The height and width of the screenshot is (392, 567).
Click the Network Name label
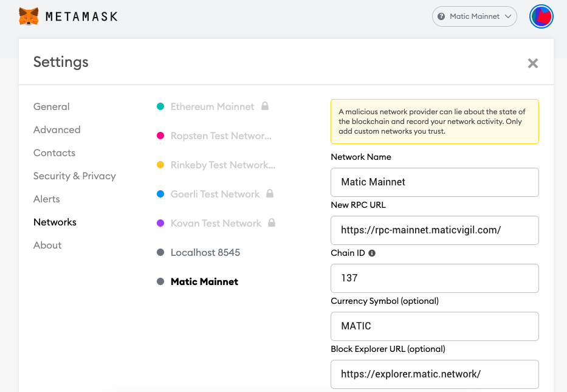click(361, 157)
